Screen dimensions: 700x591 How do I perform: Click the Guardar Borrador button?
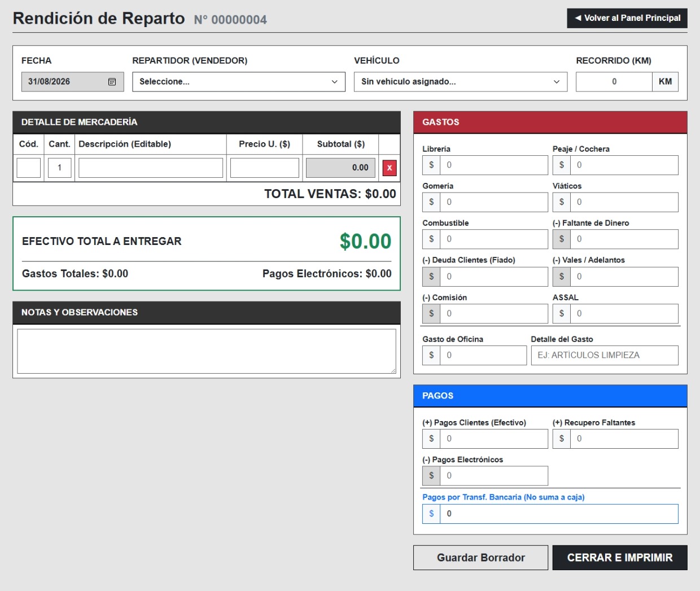pyautogui.click(x=481, y=558)
